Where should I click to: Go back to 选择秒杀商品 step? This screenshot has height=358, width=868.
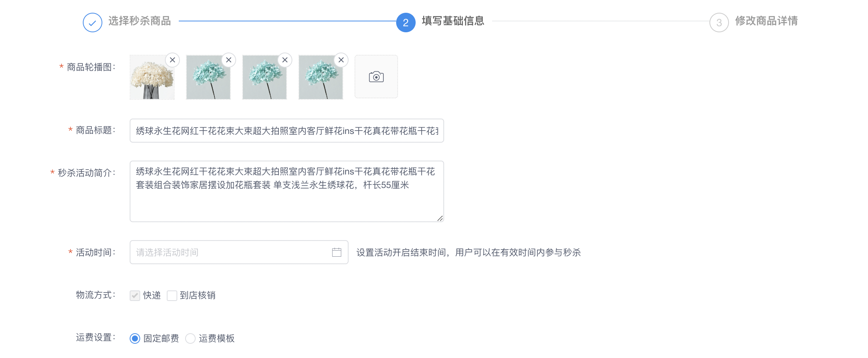[139, 21]
